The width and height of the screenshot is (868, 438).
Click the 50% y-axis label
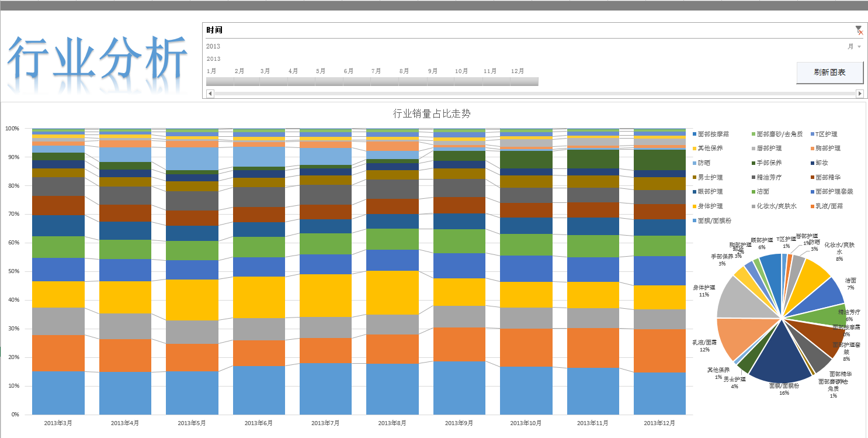[13, 271]
